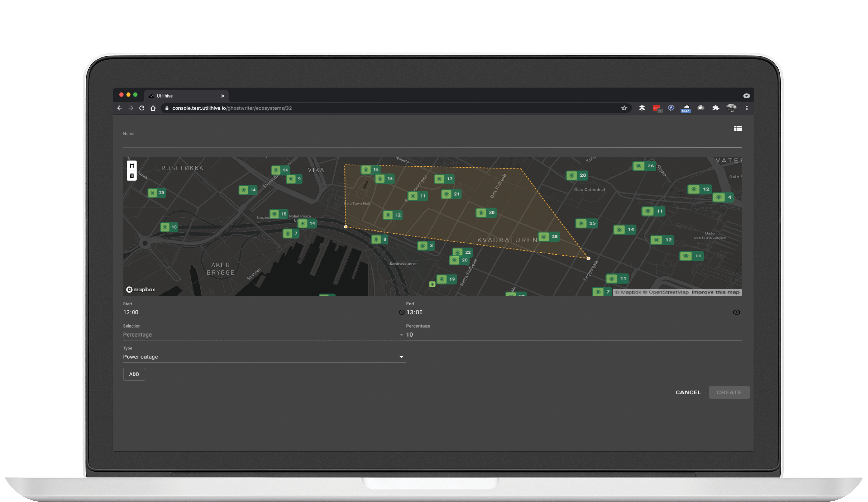
Task: Click the map marker labeled 28
Action: (549, 237)
